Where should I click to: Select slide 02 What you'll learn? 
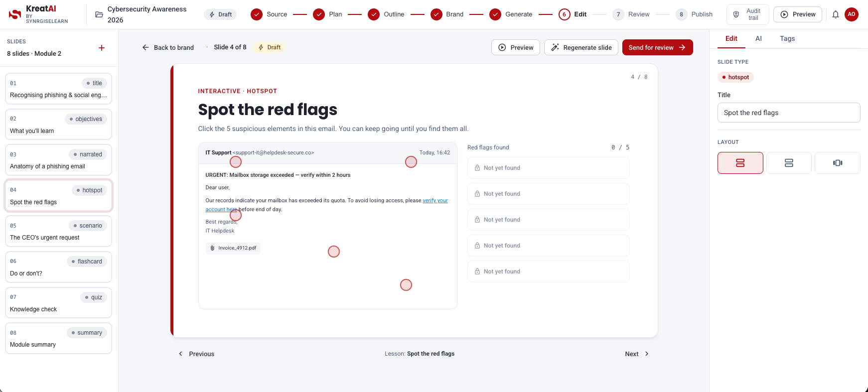pos(58,125)
